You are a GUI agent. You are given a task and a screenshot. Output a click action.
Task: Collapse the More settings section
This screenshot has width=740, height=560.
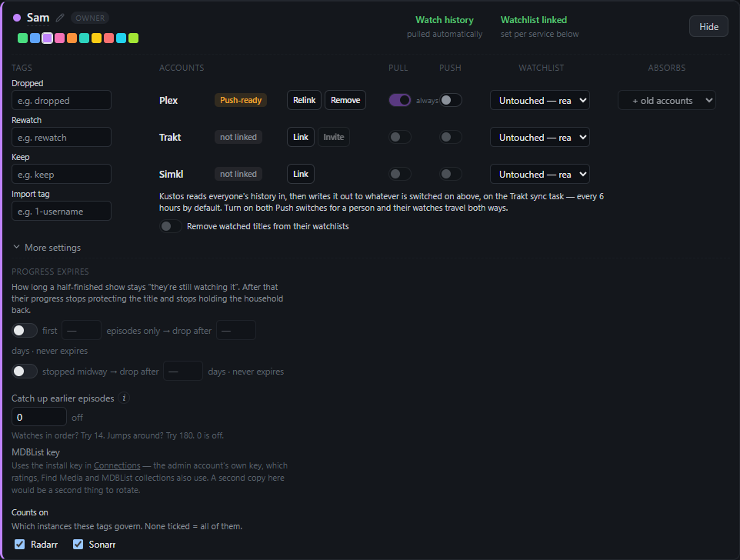[47, 248]
